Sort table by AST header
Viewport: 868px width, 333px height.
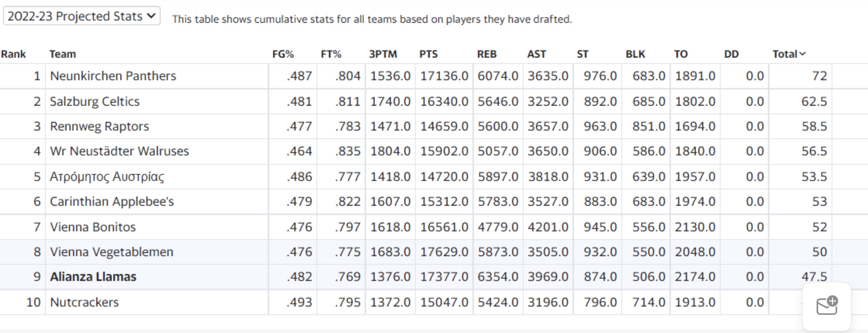(537, 54)
